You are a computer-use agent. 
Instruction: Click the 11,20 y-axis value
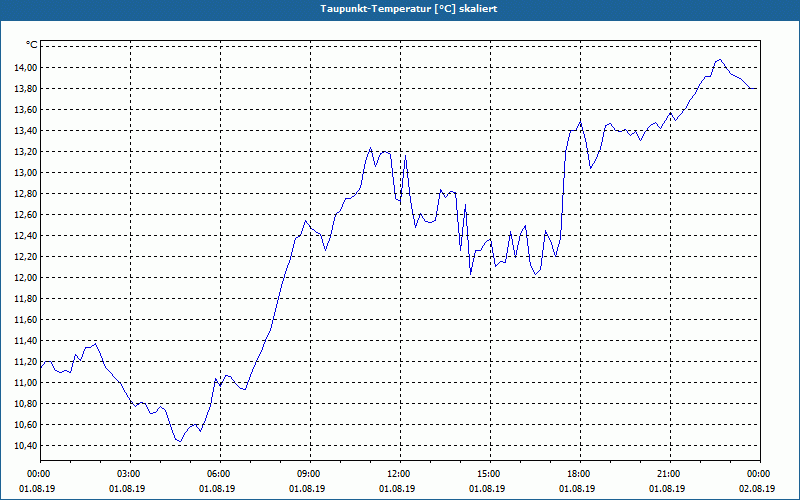pos(27,362)
